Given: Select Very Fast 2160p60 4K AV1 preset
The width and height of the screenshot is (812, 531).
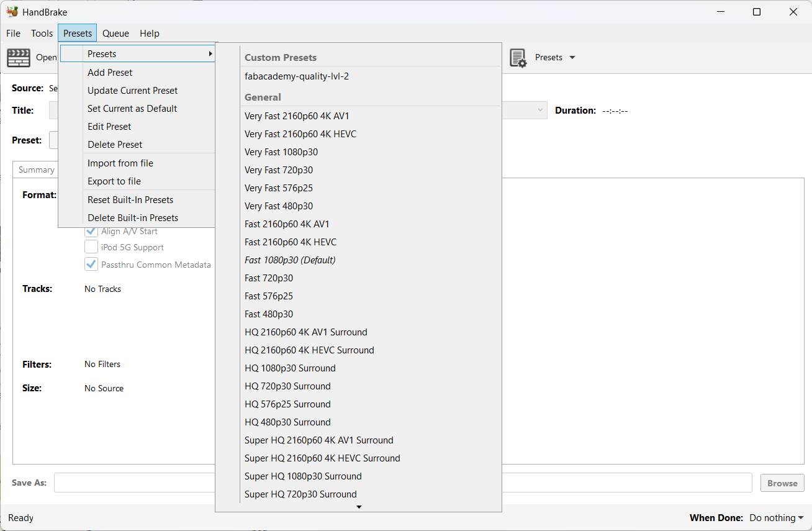Looking at the screenshot, I should click(358, 116).
